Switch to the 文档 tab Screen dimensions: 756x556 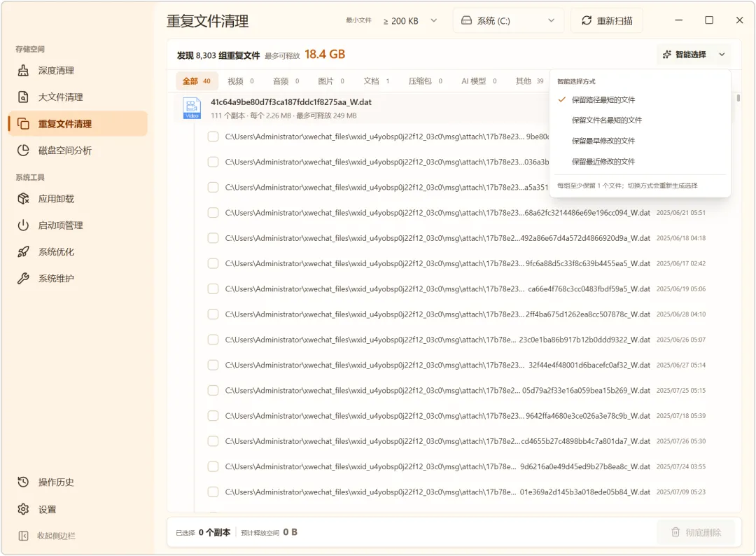click(377, 81)
